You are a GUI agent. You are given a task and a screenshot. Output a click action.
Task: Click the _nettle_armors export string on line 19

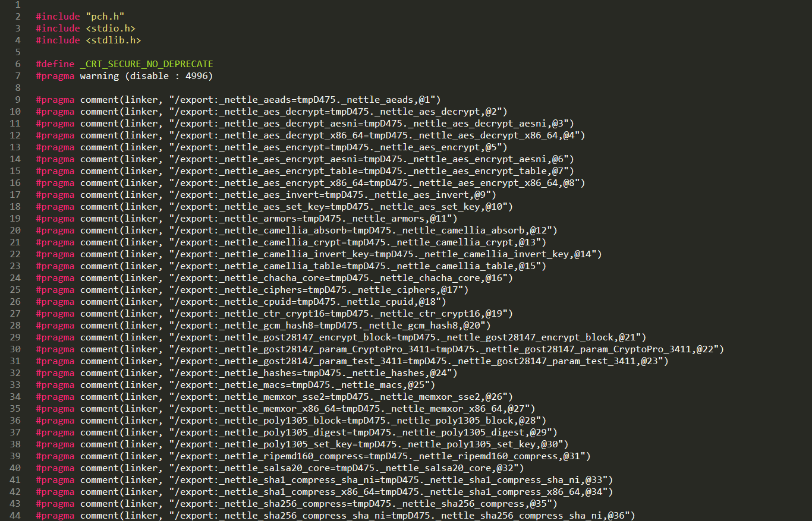(x=310, y=219)
